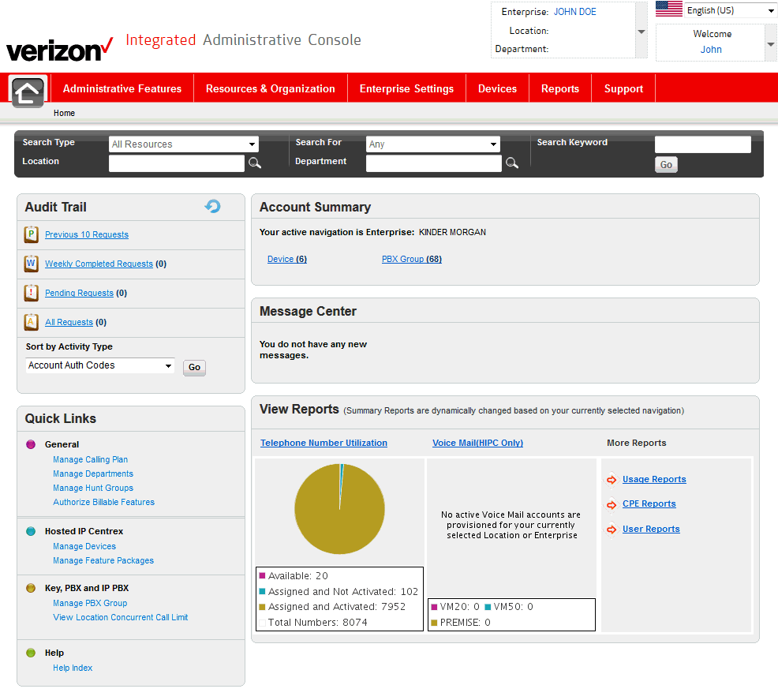This screenshot has width=778, height=700.
Task: Open the All Requests link
Action: click(69, 323)
